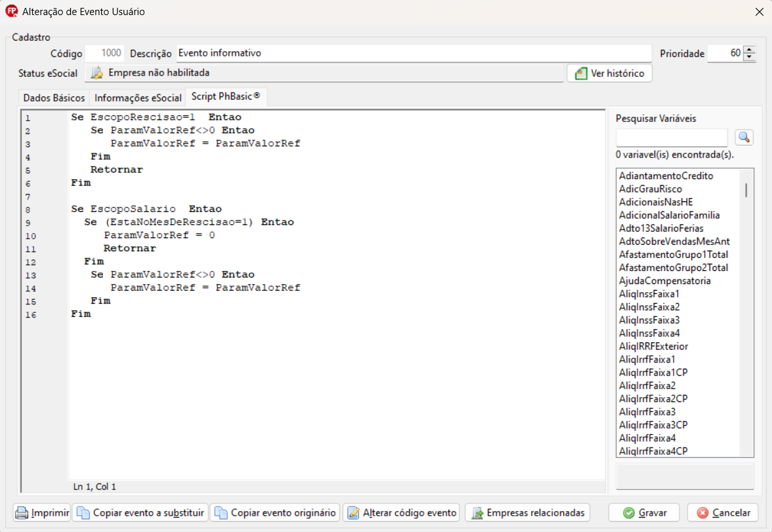
Task: Select AliqIrrfFaixa2 variable
Action: point(647,386)
